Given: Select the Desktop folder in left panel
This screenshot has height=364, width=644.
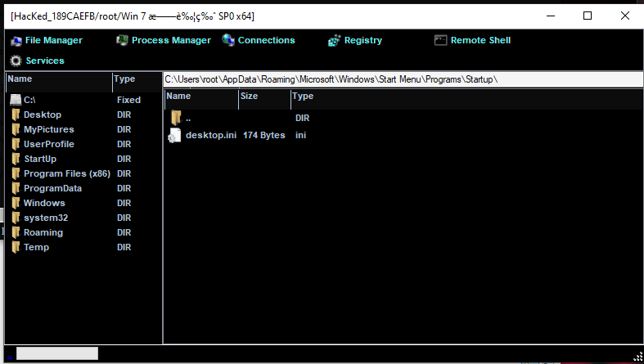Looking at the screenshot, I should (43, 115).
